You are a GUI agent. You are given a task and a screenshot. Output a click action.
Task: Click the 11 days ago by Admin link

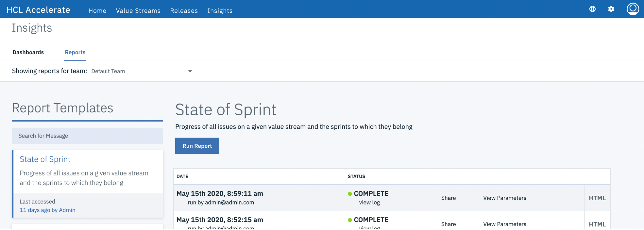click(x=47, y=210)
